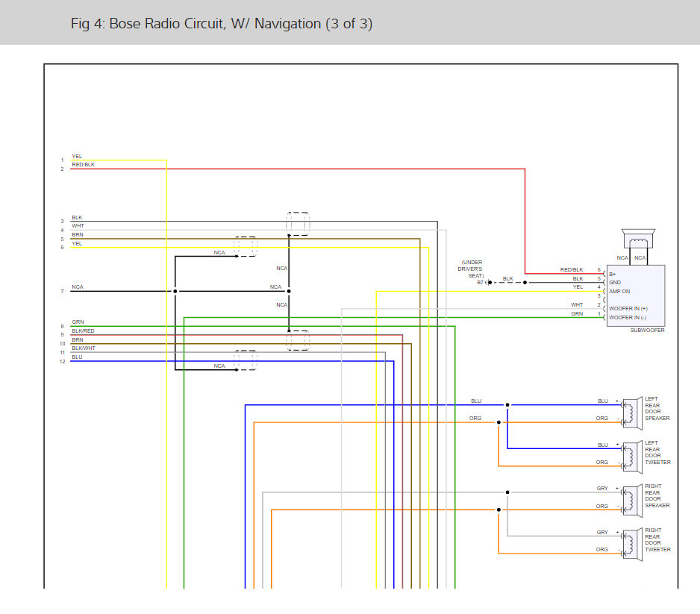Click the 'BRN' wire label at pin 10
700x614 pixels.
click(x=77, y=339)
